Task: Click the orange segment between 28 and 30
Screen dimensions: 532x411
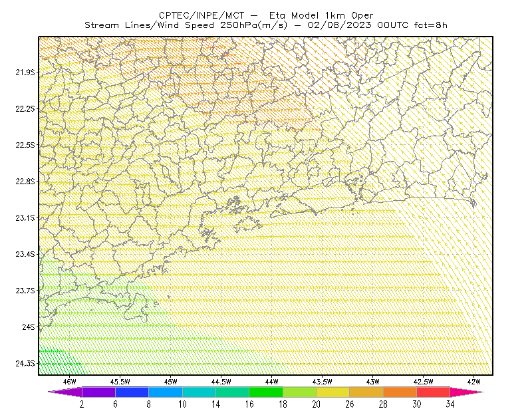Action: 400,392
